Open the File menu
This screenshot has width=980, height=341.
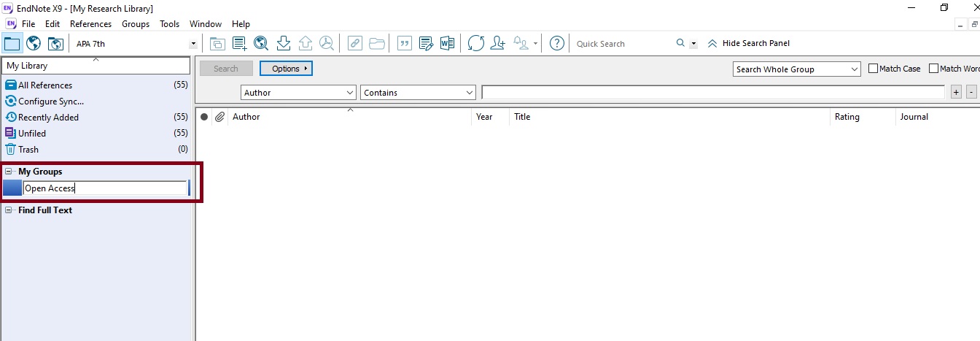(x=28, y=24)
